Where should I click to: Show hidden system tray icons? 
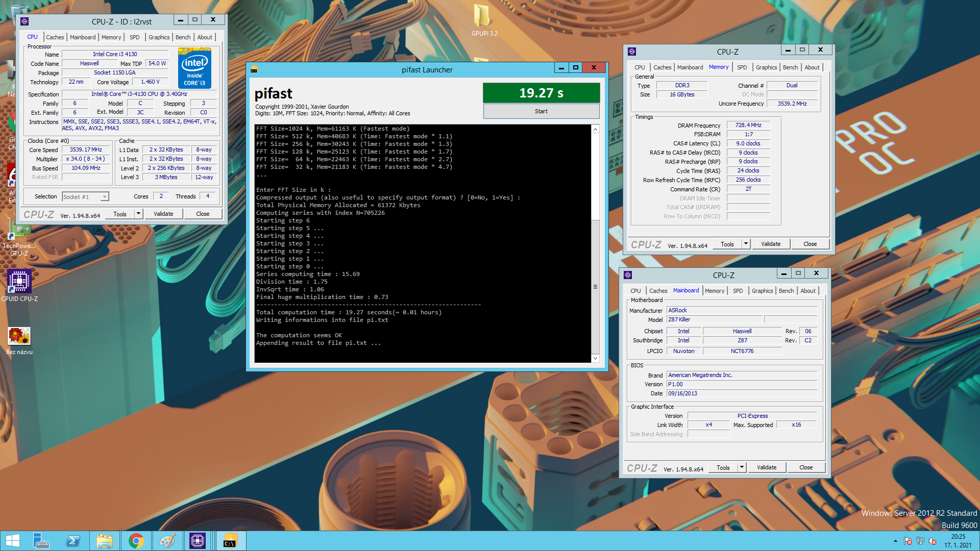tap(895, 541)
